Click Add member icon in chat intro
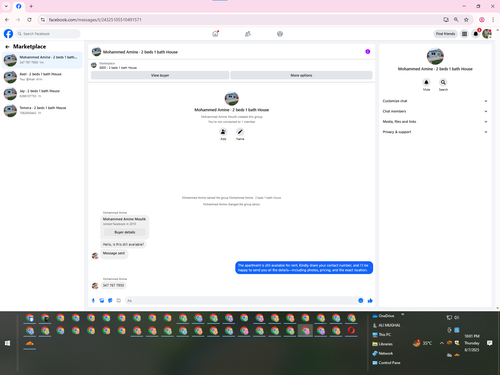 223,132
